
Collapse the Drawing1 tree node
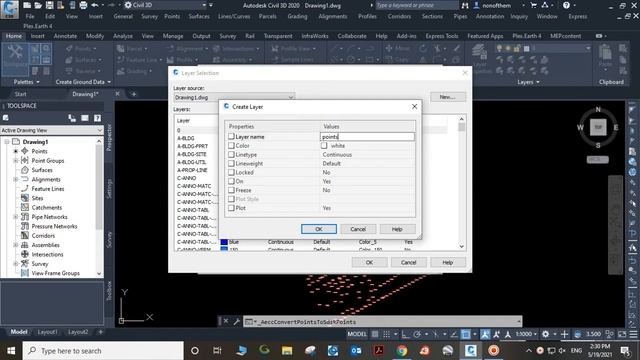(x=7, y=142)
